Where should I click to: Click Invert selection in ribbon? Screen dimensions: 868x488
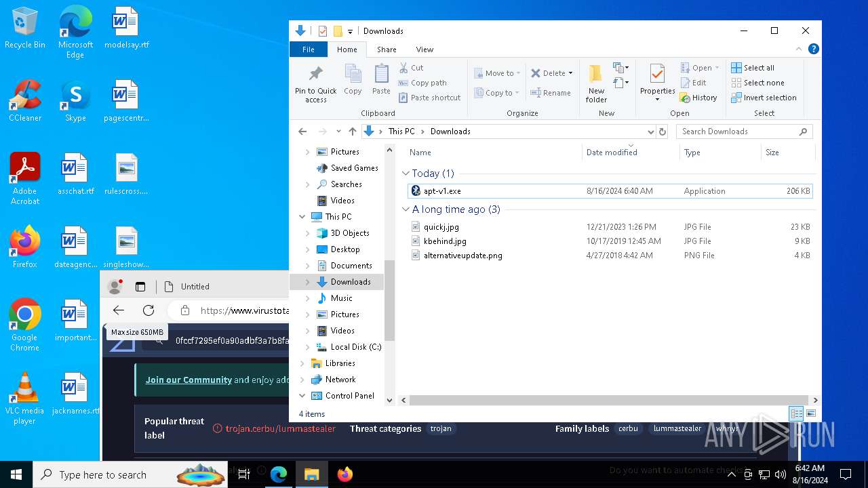pyautogui.click(x=764, y=98)
